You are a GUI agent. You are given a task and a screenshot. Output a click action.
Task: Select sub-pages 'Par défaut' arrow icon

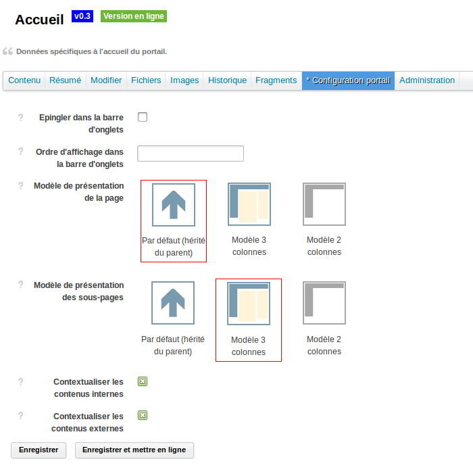pyautogui.click(x=173, y=304)
